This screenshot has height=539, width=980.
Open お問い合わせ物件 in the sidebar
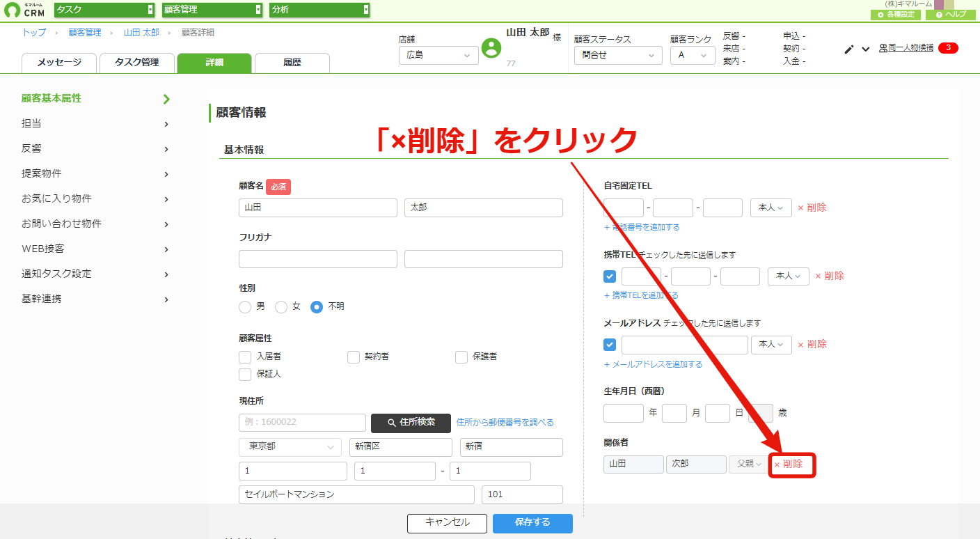click(x=96, y=224)
